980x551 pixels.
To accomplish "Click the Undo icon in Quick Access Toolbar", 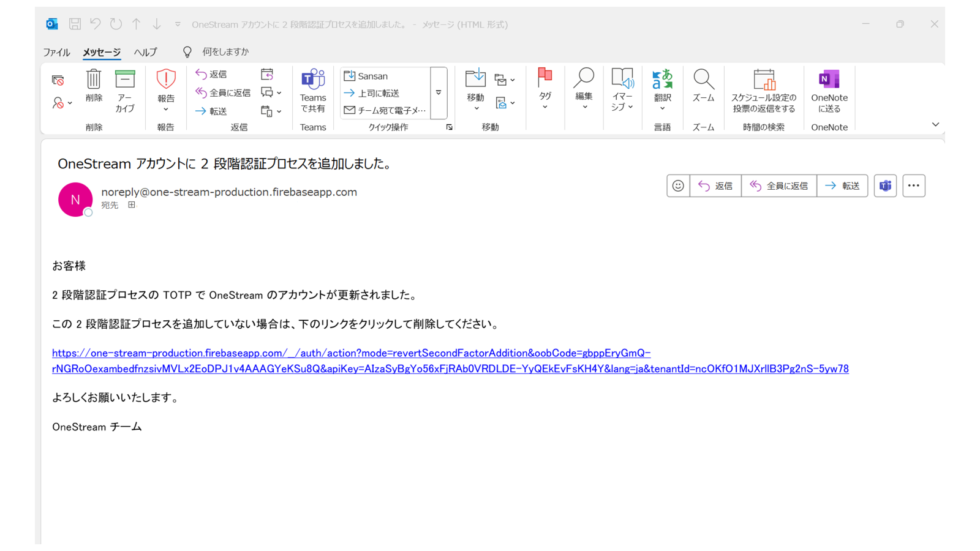I will 96,24.
